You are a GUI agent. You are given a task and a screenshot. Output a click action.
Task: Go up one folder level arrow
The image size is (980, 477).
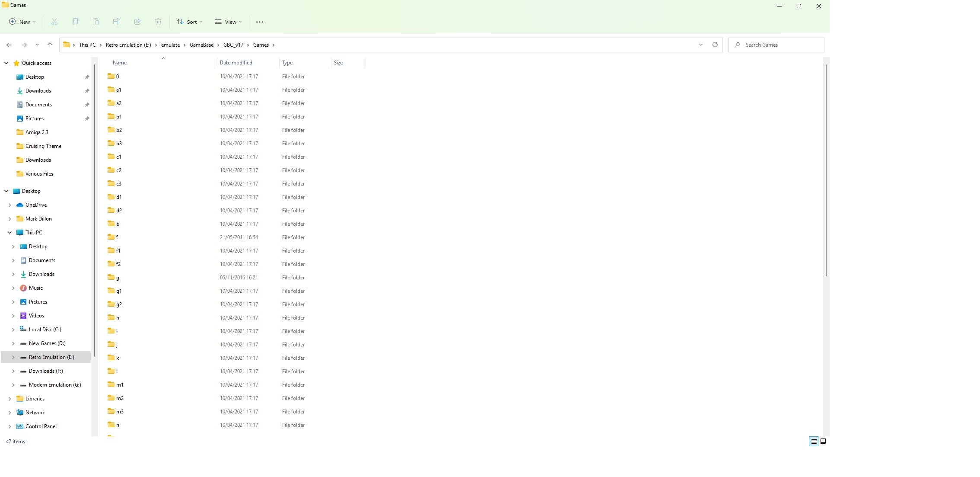pyautogui.click(x=50, y=45)
